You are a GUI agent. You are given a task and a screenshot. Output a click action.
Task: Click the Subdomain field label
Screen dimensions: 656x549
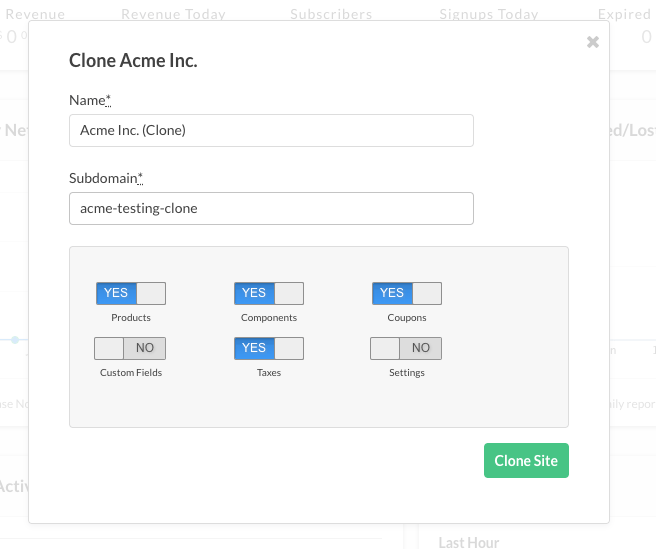coord(105,178)
